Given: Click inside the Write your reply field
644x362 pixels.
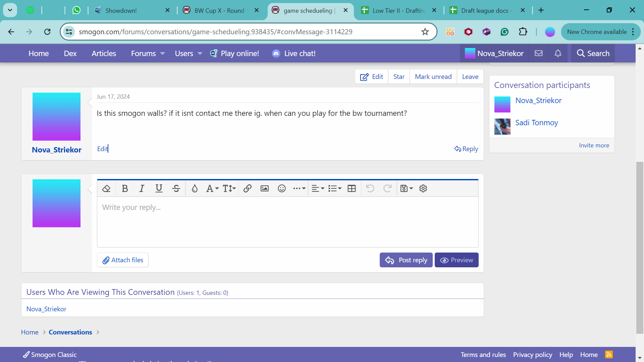Looking at the screenshot, I should click(x=287, y=222).
